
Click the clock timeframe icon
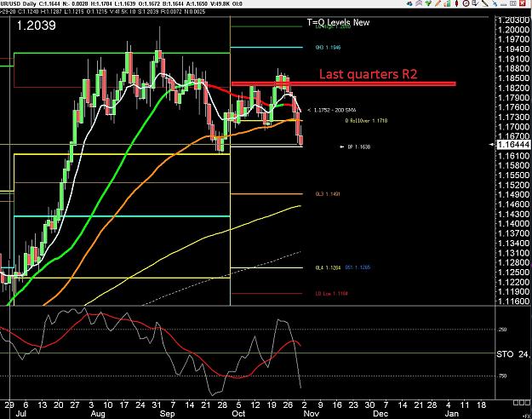coord(466,3)
